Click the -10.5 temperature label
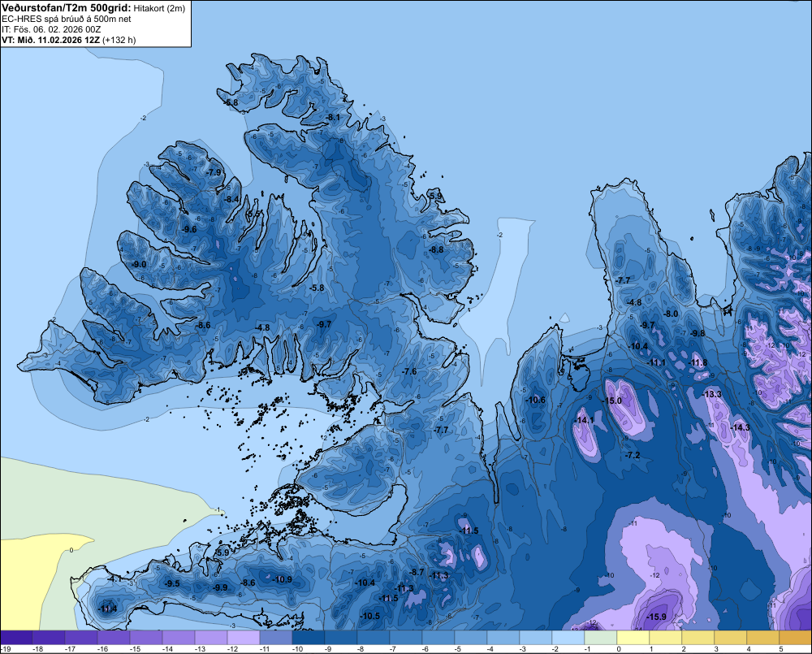 (x=370, y=616)
